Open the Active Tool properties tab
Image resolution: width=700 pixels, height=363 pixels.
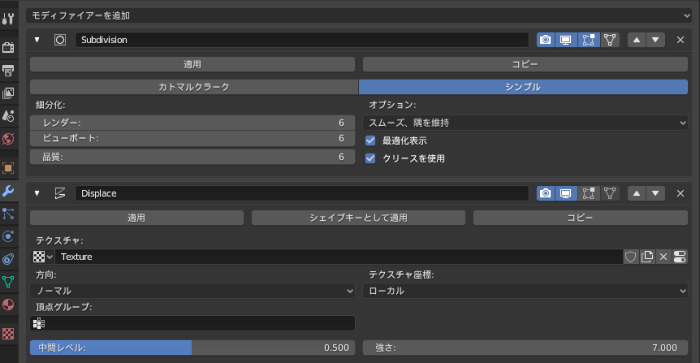point(8,18)
